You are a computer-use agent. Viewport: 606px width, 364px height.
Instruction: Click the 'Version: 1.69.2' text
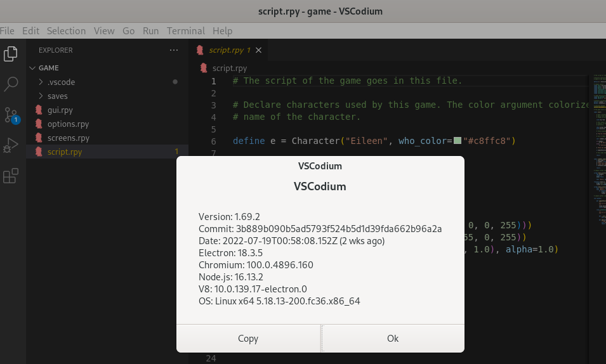click(229, 217)
